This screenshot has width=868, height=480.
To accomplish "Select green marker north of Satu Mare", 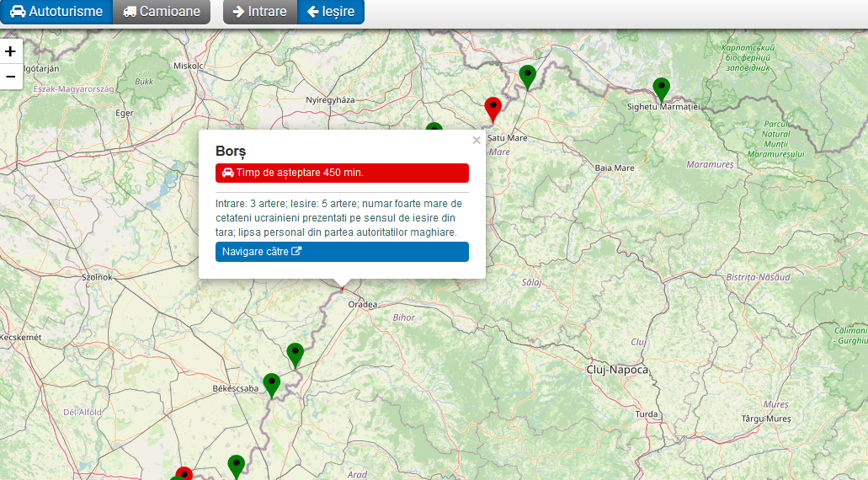I will coord(527,75).
